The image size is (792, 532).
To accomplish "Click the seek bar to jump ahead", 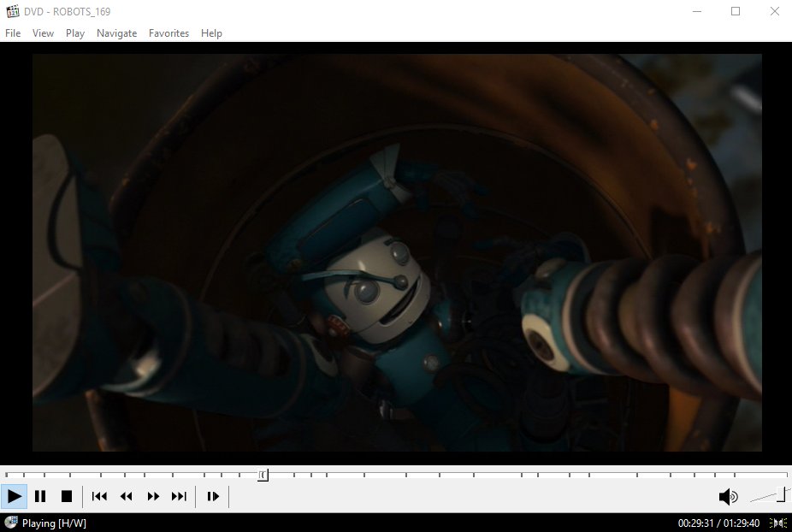I will [x=428, y=475].
